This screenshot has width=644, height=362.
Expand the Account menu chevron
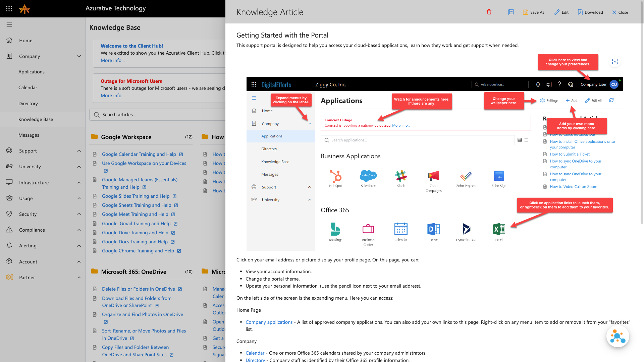click(79, 261)
